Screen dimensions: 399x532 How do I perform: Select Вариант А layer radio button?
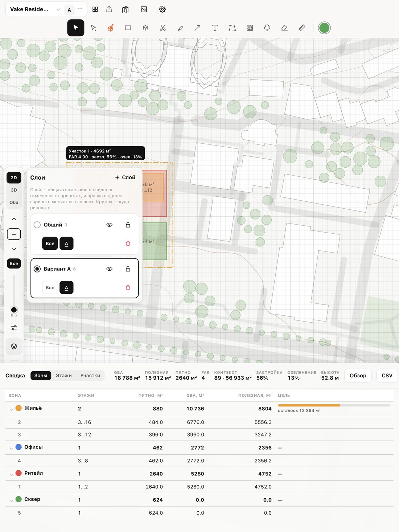37,269
